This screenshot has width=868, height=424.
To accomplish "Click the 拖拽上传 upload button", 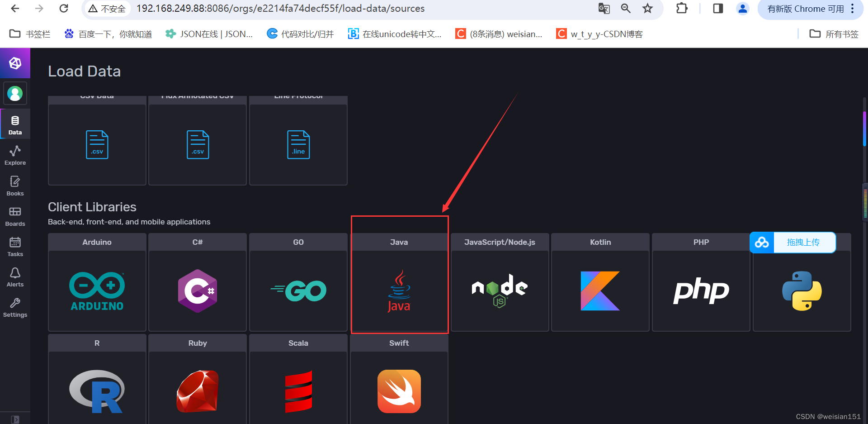I will point(803,243).
